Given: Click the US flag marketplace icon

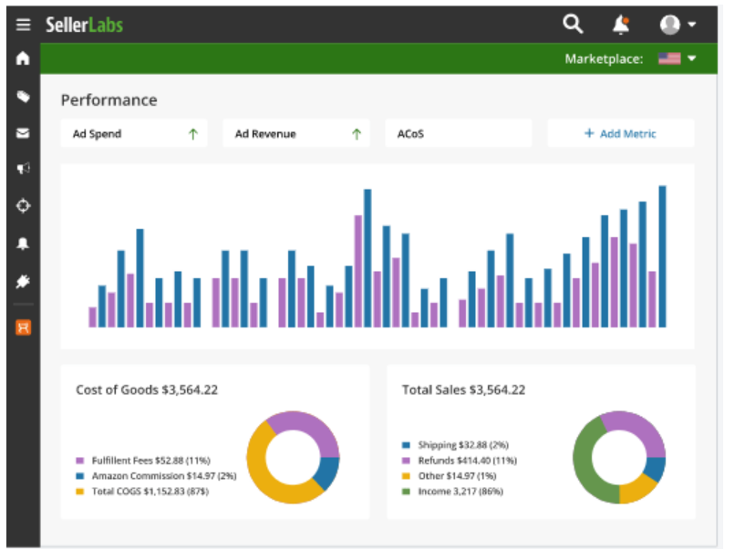Looking at the screenshot, I should (669, 58).
